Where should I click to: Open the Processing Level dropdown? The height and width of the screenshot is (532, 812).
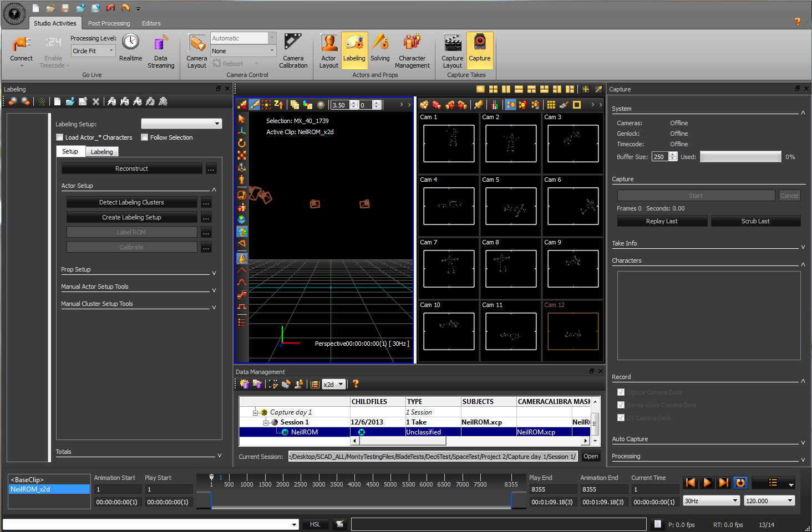(x=93, y=51)
